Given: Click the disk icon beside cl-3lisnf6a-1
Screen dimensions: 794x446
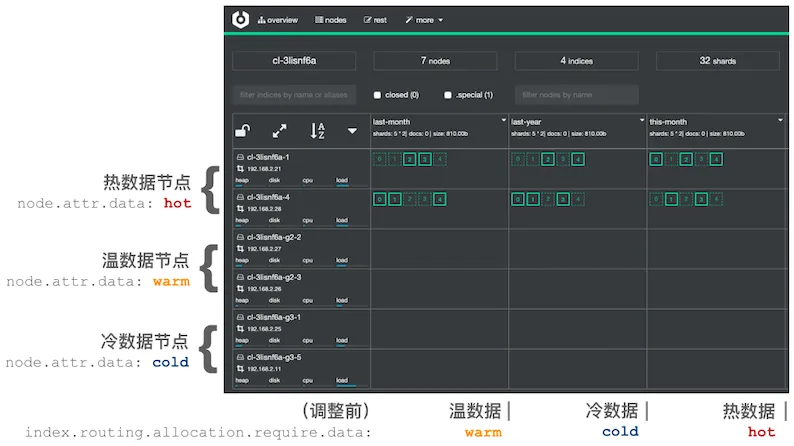Looking at the screenshot, I should pos(240,157).
